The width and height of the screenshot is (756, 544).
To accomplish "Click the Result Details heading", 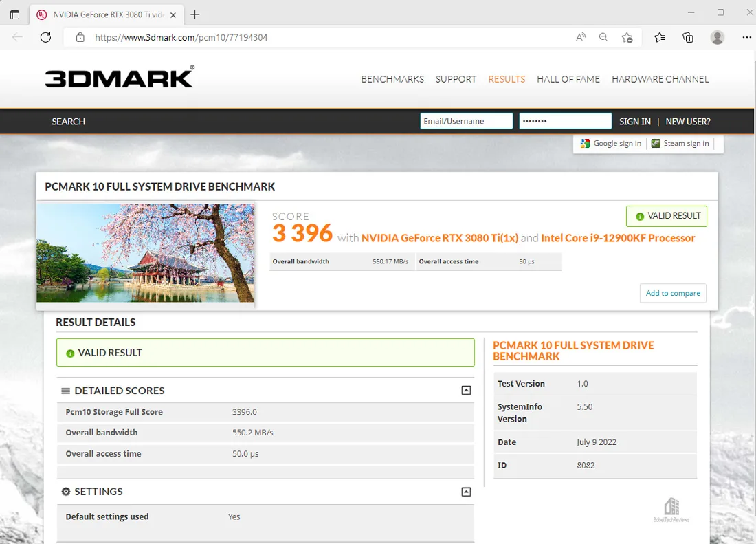I will (96, 322).
